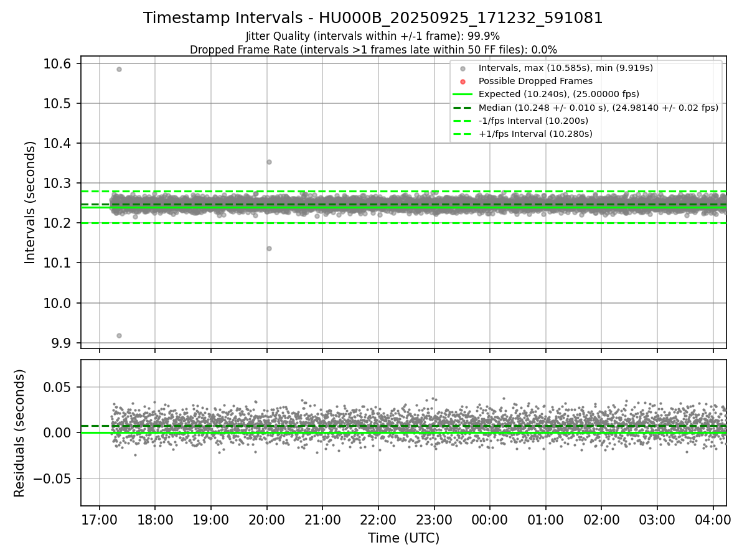Click the 9.9 y-axis tick label
This screenshot has width=747, height=560.
(x=62, y=343)
